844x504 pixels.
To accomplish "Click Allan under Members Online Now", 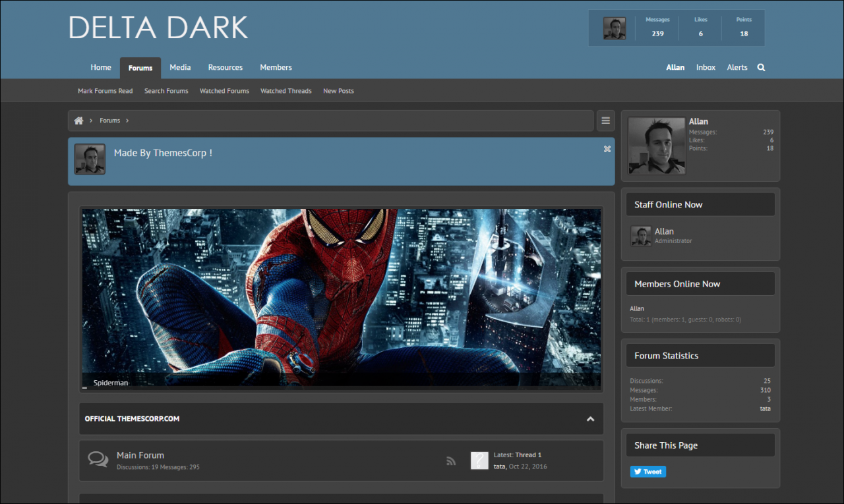I will [x=637, y=308].
